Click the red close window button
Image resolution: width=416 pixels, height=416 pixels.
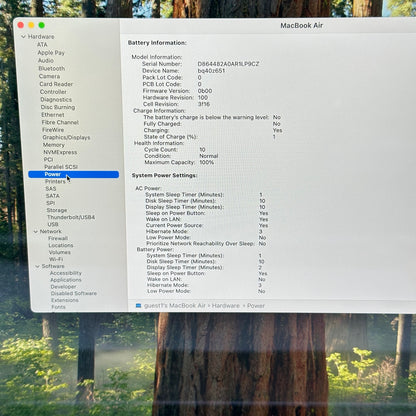coord(21,25)
